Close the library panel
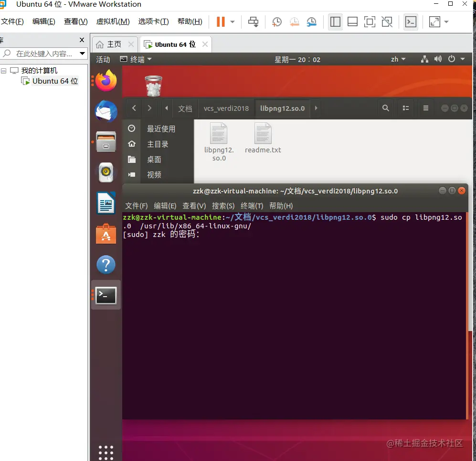 (x=82, y=40)
